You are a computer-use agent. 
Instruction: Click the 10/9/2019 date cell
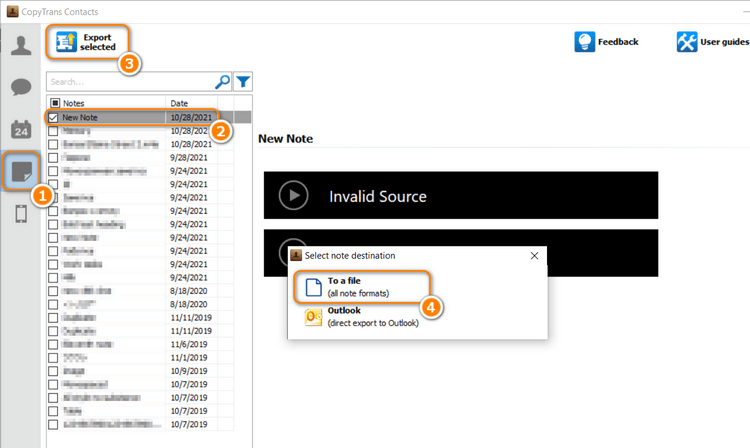(188, 371)
